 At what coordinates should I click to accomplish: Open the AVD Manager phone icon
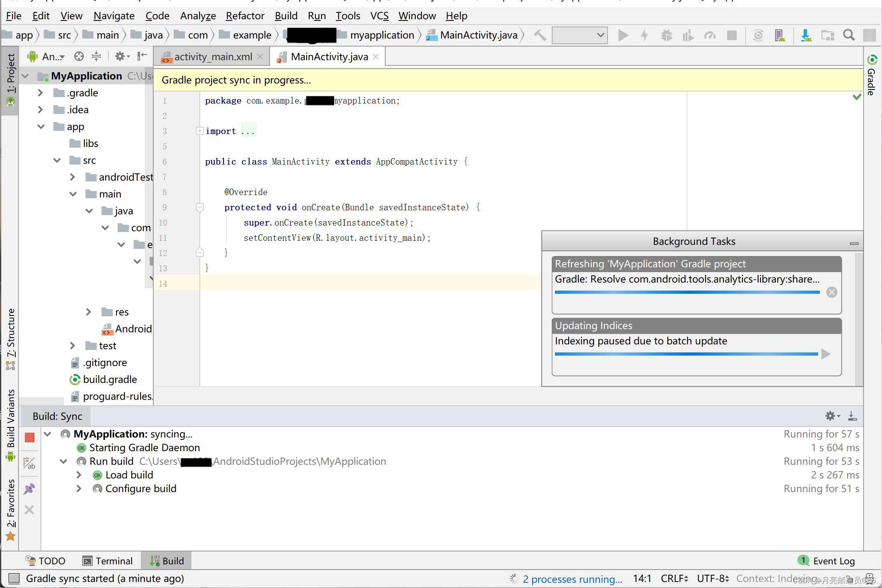pos(780,35)
